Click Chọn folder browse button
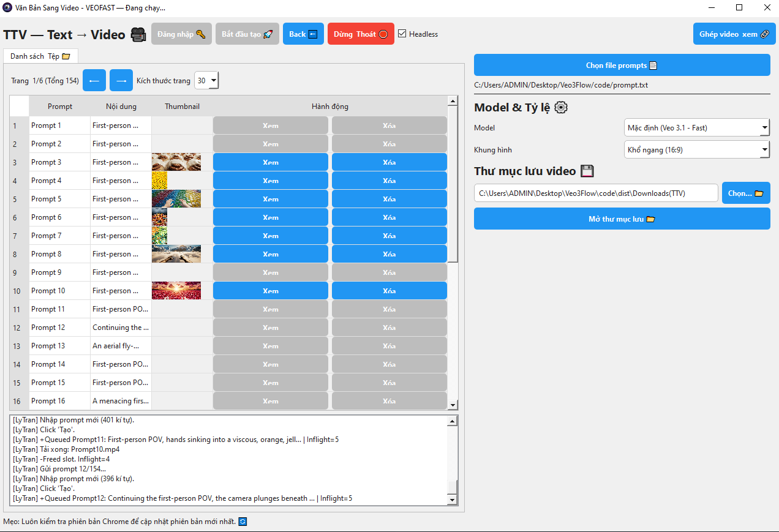The height and width of the screenshot is (532, 779). tap(745, 193)
